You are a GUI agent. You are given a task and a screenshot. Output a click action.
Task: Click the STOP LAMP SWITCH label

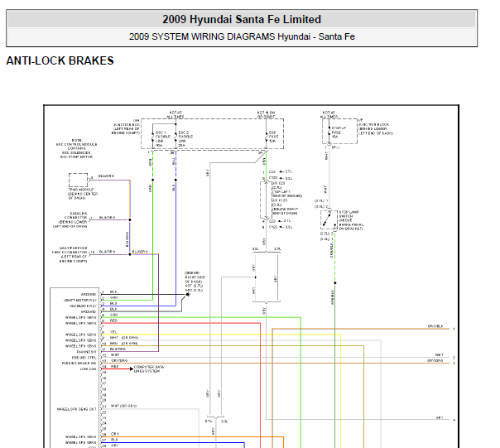[351, 220]
